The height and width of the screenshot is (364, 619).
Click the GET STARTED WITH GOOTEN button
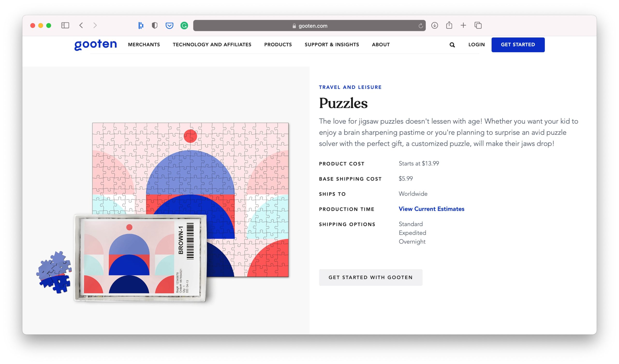pos(370,277)
